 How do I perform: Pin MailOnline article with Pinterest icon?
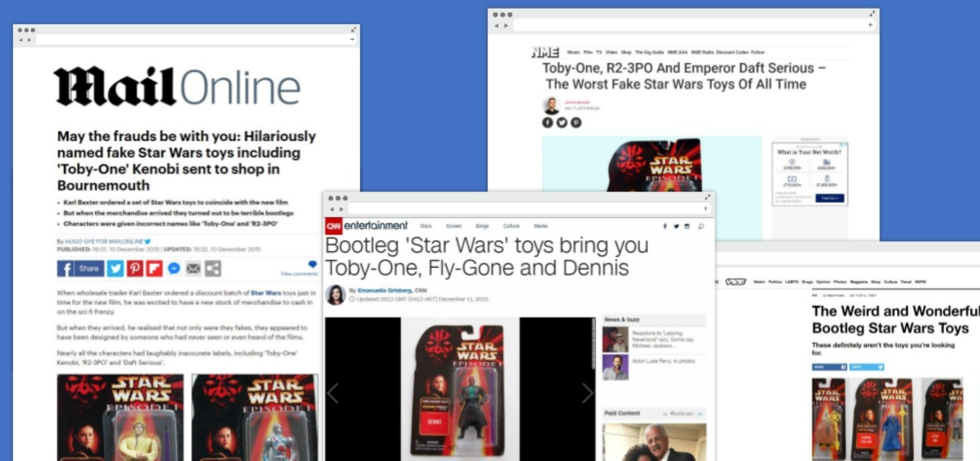tap(135, 268)
